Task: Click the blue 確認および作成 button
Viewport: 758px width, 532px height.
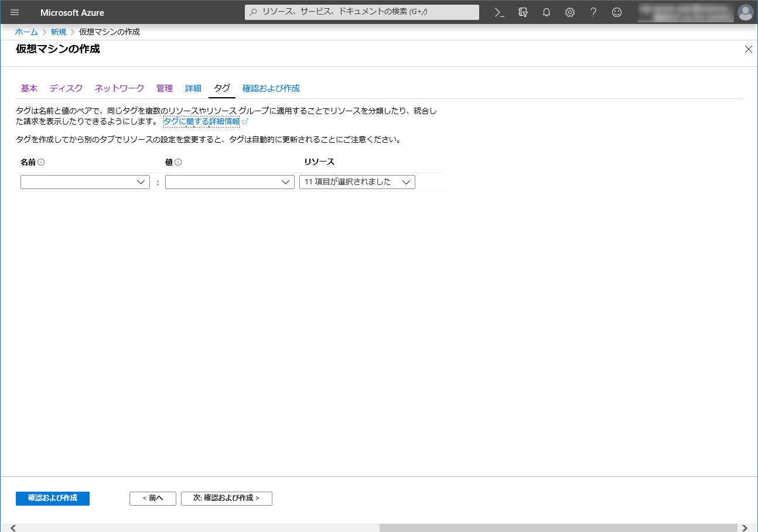Action: tap(53, 498)
